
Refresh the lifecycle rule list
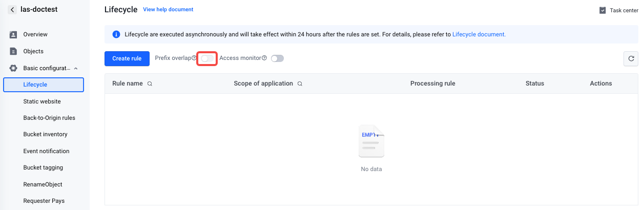click(631, 58)
